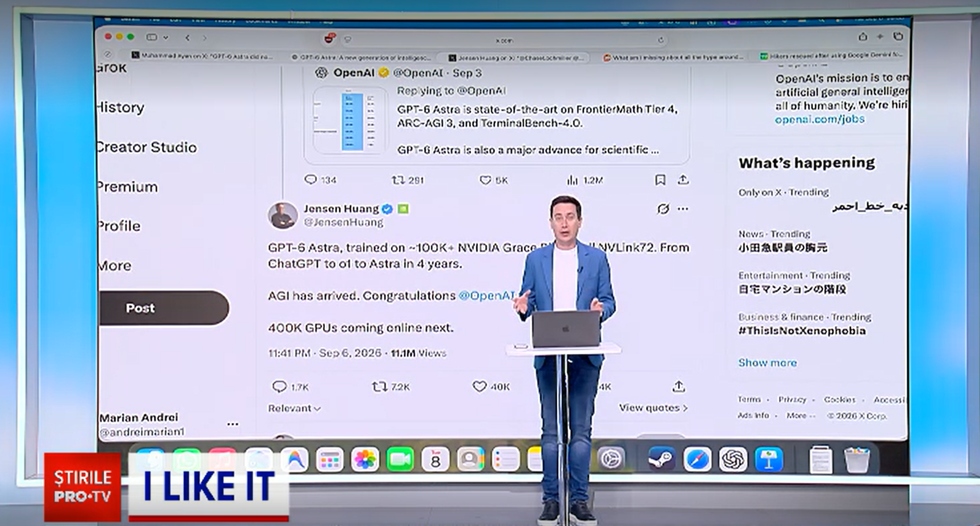This screenshot has width=980, height=526.
Task: Share Jensen Huang's post via share icon
Action: pos(679,386)
